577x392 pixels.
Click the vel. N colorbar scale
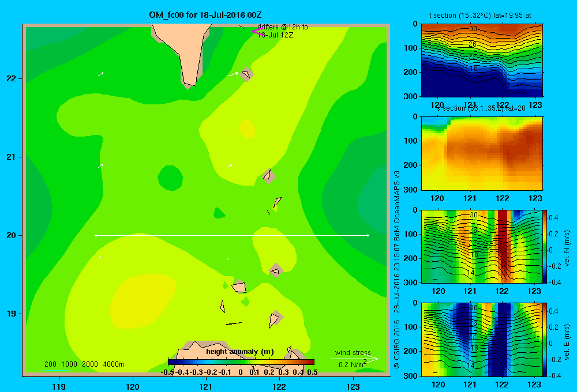click(545, 246)
